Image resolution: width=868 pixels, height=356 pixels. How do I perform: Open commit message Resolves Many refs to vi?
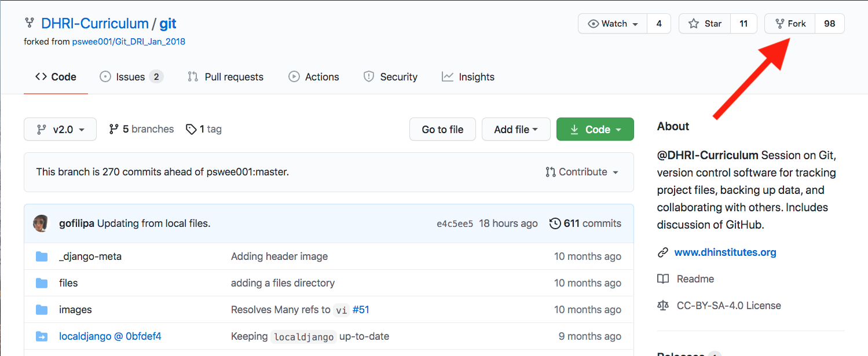coord(290,310)
